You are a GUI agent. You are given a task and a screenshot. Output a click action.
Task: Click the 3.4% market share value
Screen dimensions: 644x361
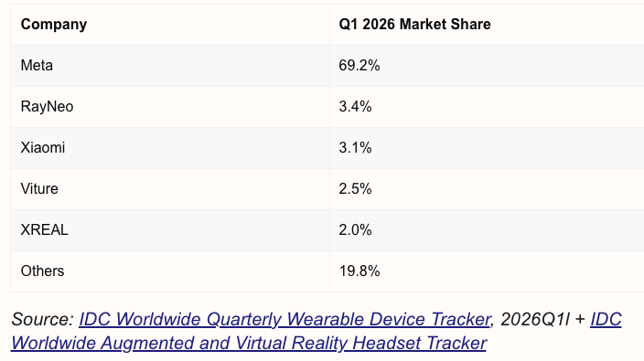click(355, 107)
